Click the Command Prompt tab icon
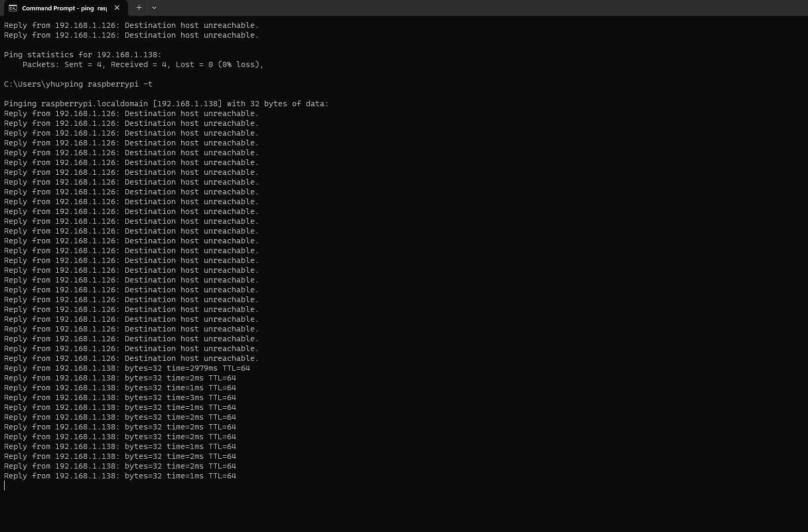The width and height of the screenshot is (808, 532). [13, 8]
